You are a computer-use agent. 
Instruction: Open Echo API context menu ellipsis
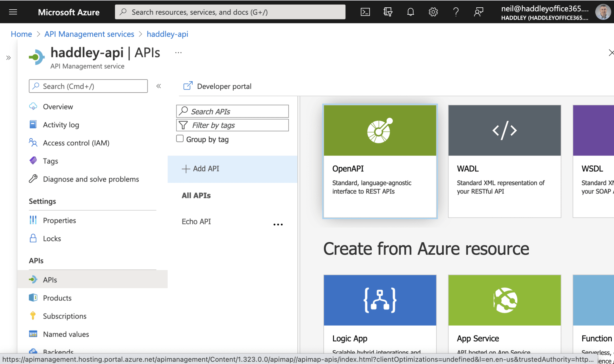[x=278, y=225]
